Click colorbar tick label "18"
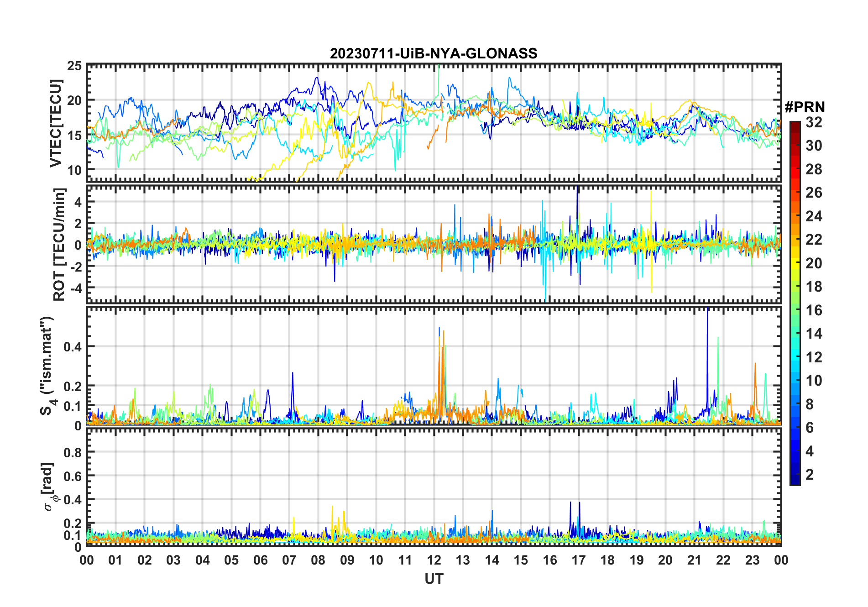 point(814,287)
